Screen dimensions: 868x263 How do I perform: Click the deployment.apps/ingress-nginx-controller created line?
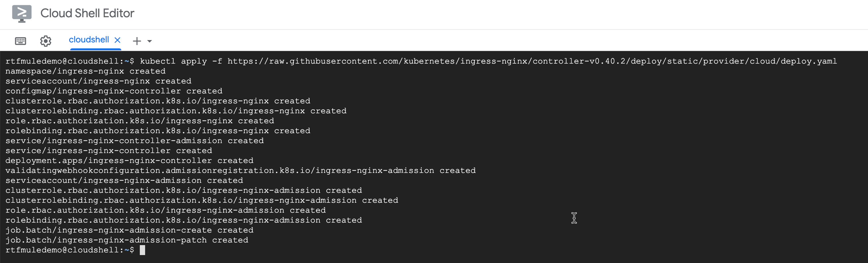pyautogui.click(x=130, y=161)
